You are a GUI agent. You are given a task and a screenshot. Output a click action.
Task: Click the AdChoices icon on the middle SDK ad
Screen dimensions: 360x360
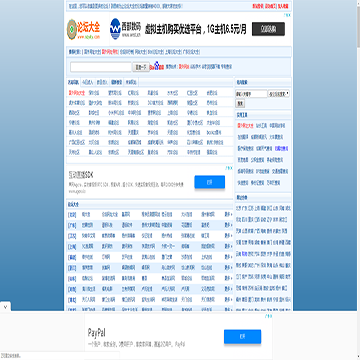tap(229, 168)
